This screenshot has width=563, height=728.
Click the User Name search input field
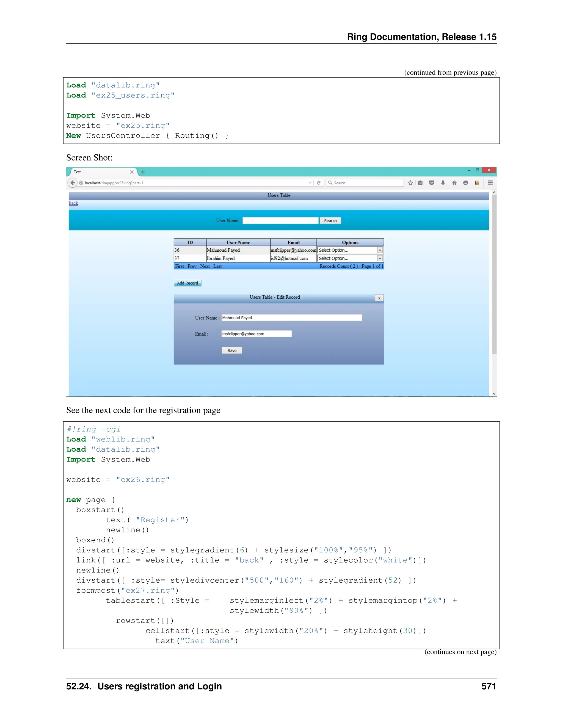point(280,221)
